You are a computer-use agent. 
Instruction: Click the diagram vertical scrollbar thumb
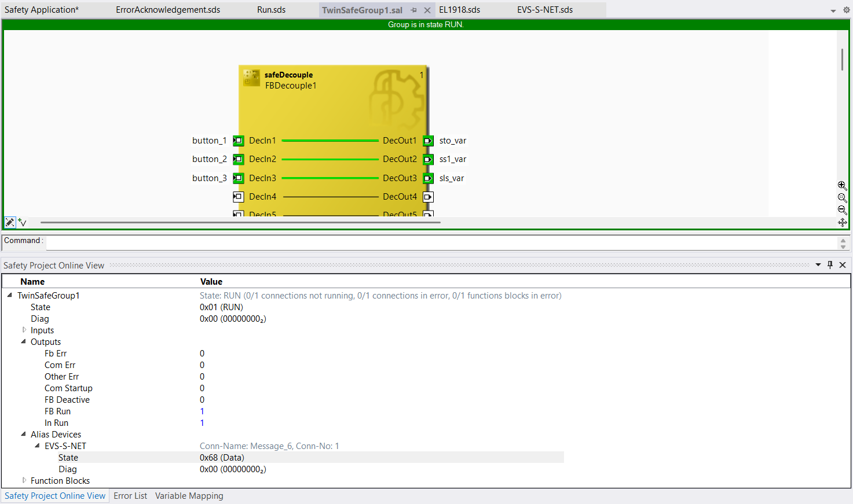tap(842, 60)
